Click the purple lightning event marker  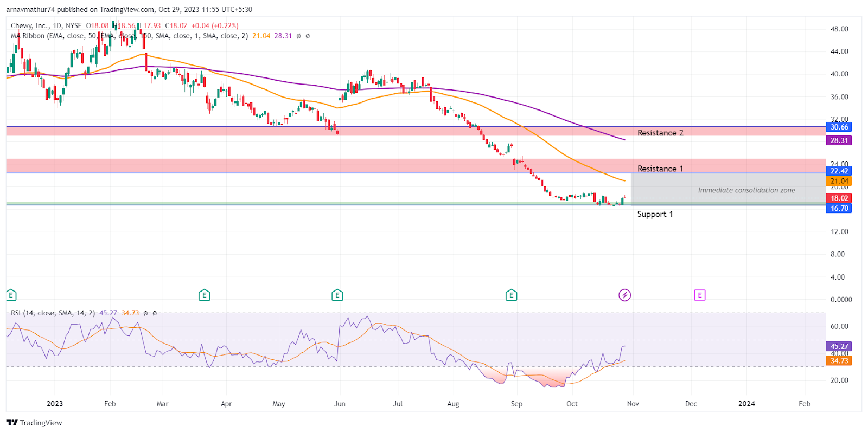625,295
